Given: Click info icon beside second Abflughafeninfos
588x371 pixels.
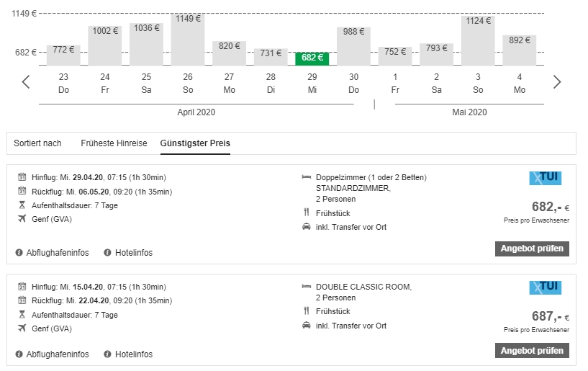Looking at the screenshot, I should point(19,354).
